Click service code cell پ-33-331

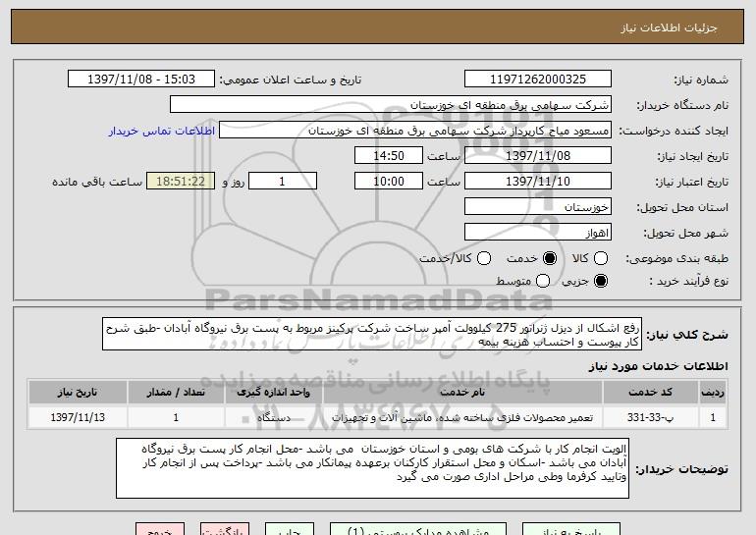tap(650, 417)
